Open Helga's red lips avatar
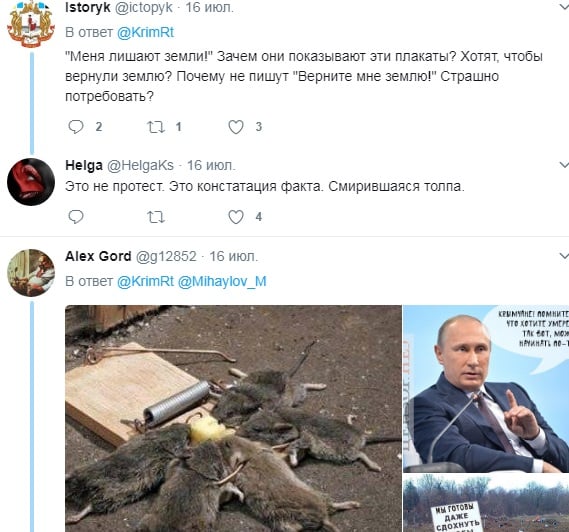 click(31, 182)
